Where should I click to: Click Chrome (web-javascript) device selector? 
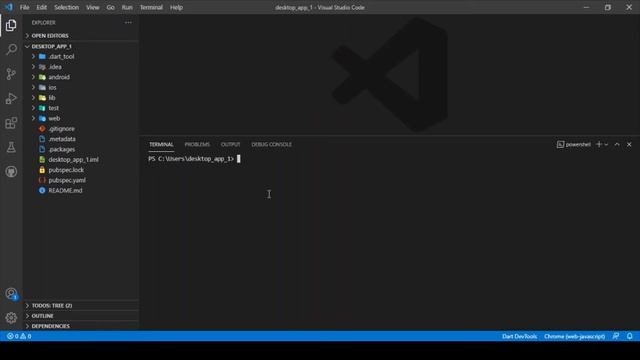pos(574,336)
